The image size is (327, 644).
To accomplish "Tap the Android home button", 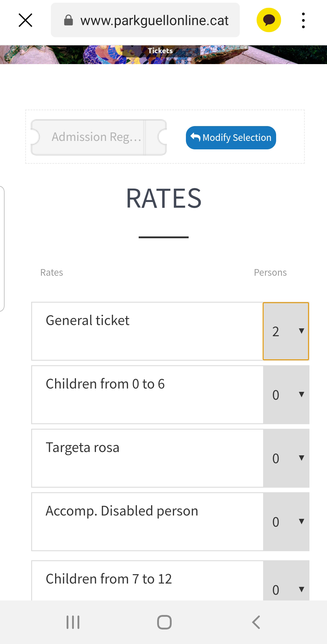I will coord(164,622).
